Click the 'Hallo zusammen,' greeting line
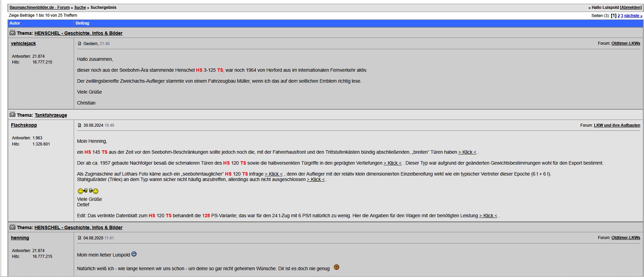The image size is (644, 277). [95, 59]
